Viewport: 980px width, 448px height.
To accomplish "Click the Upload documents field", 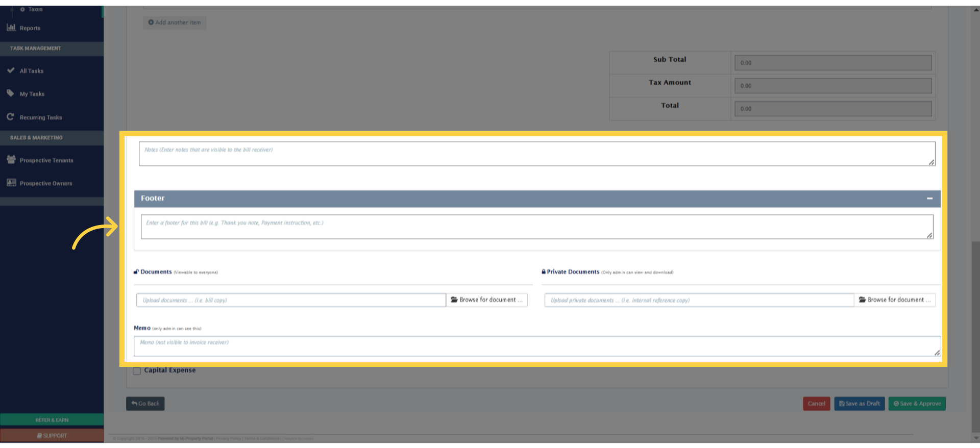I will click(x=291, y=300).
